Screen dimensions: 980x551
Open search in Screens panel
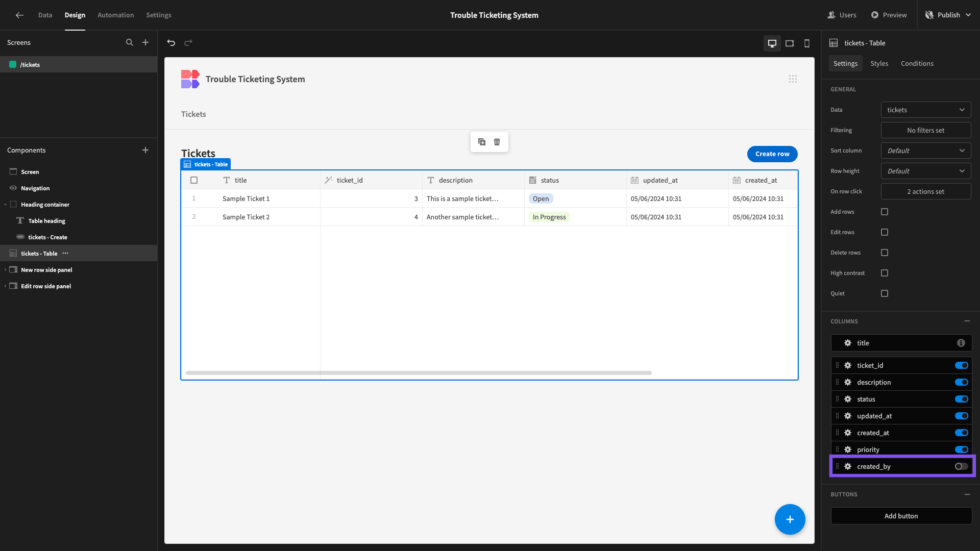pyautogui.click(x=130, y=43)
